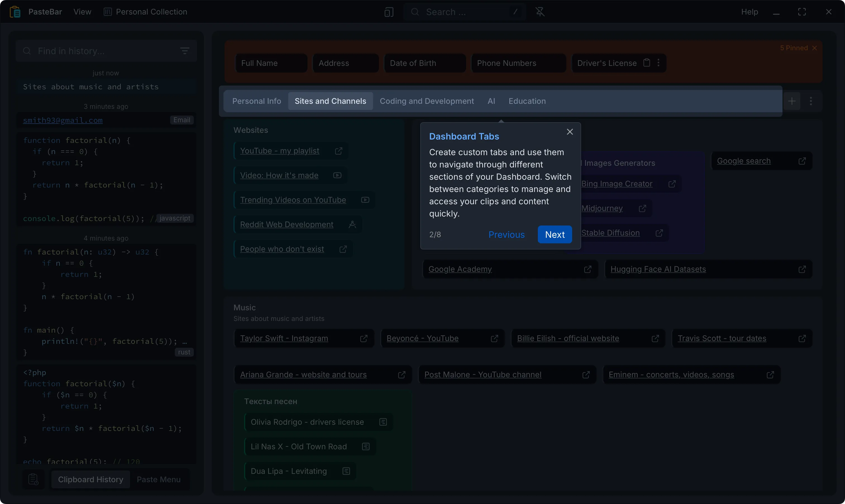845x504 pixels.
Task: Open the Personal Collection menu
Action: (145, 12)
